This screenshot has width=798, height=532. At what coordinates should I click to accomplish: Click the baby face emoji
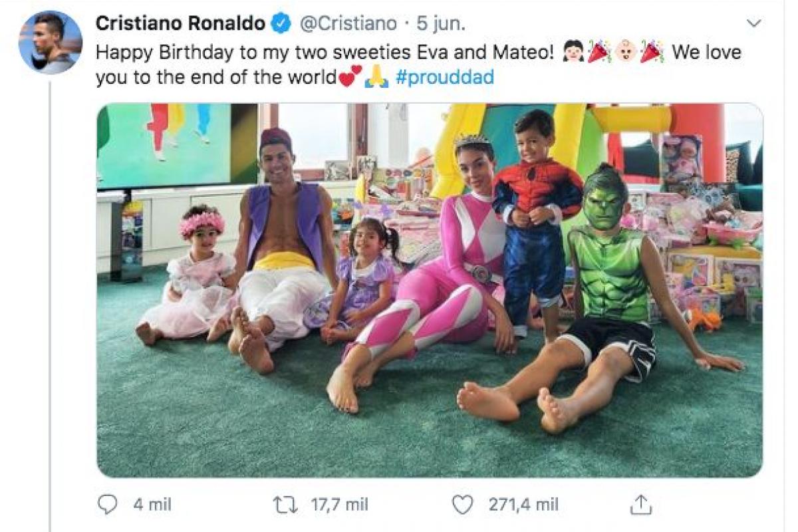pyautogui.click(x=623, y=52)
